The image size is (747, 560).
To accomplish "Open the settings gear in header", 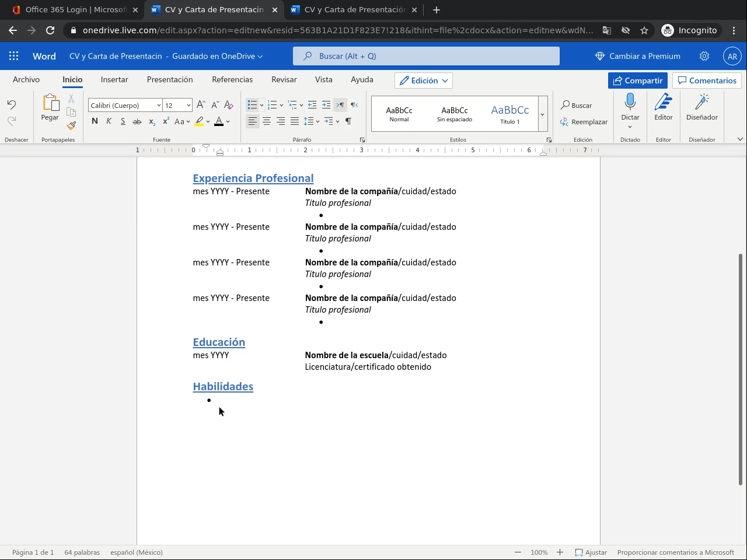I will coord(704,56).
